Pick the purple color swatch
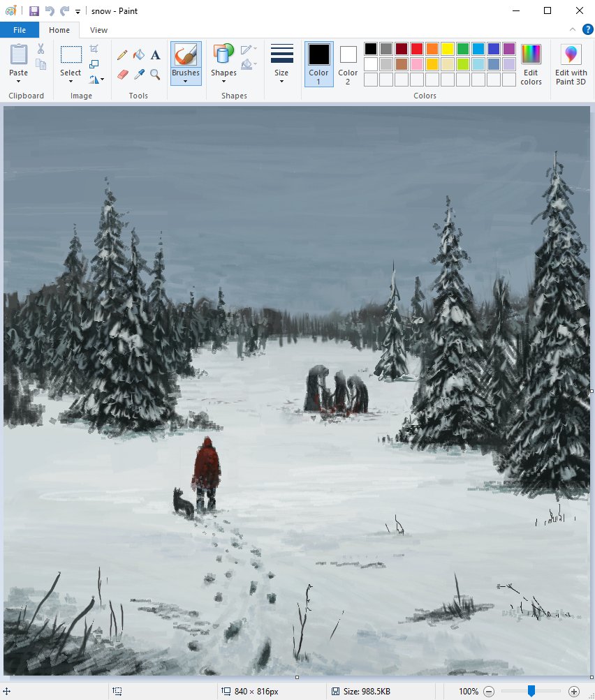This screenshot has width=595, height=700. (x=509, y=49)
